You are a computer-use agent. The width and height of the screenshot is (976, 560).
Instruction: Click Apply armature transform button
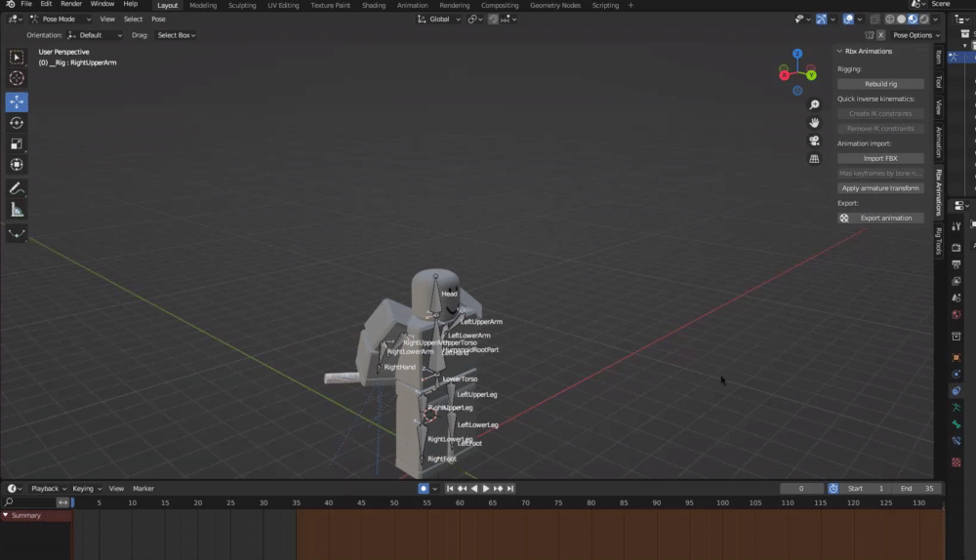tap(880, 188)
